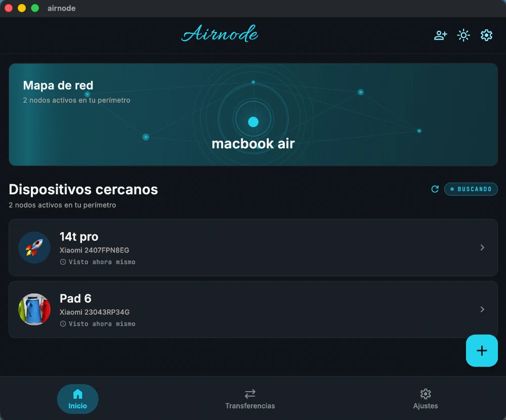Switch to the Transferencias tab
The width and height of the screenshot is (506, 420).
coord(250,399)
